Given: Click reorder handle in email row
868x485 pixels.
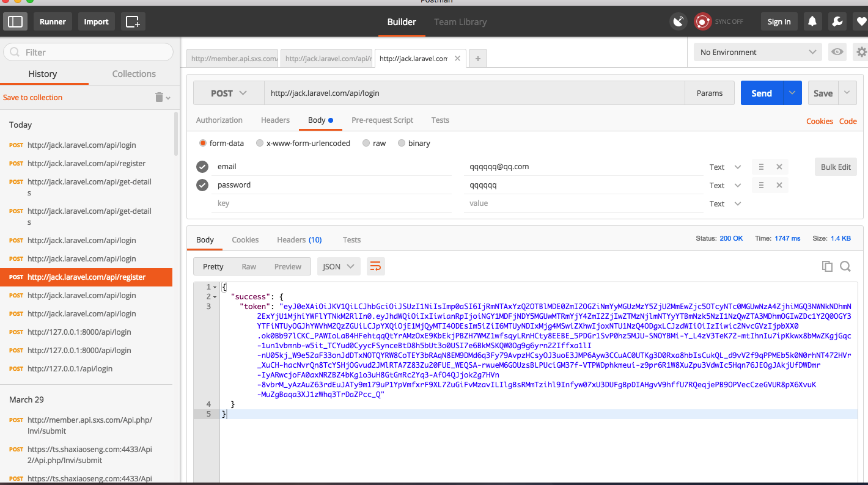Looking at the screenshot, I should (761, 167).
